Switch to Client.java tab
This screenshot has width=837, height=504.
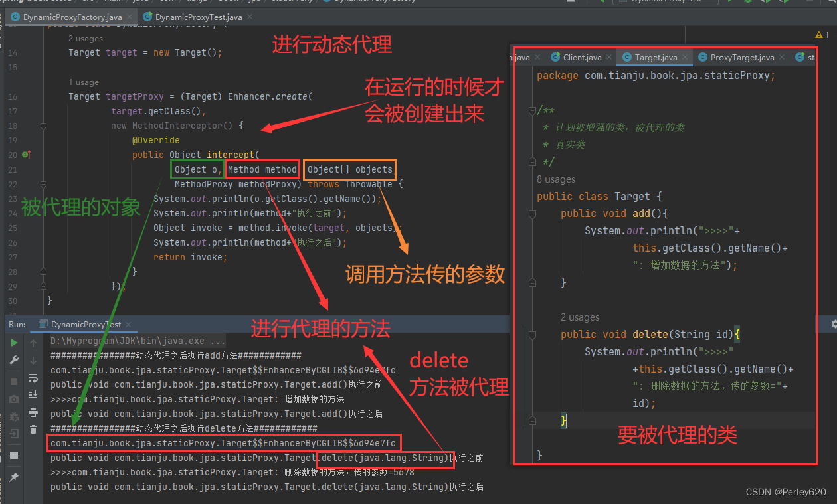click(x=582, y=58)
